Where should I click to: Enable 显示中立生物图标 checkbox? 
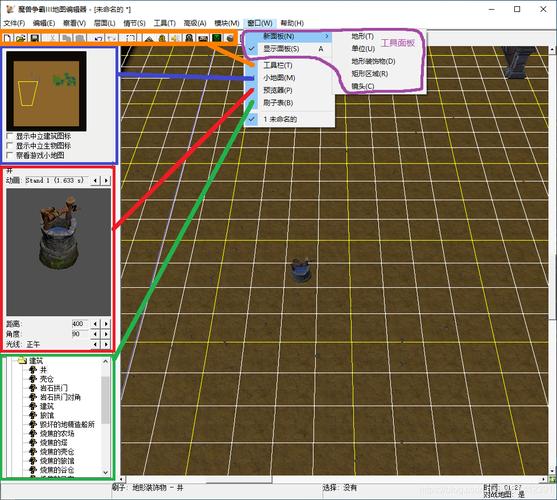pos(10,146)
